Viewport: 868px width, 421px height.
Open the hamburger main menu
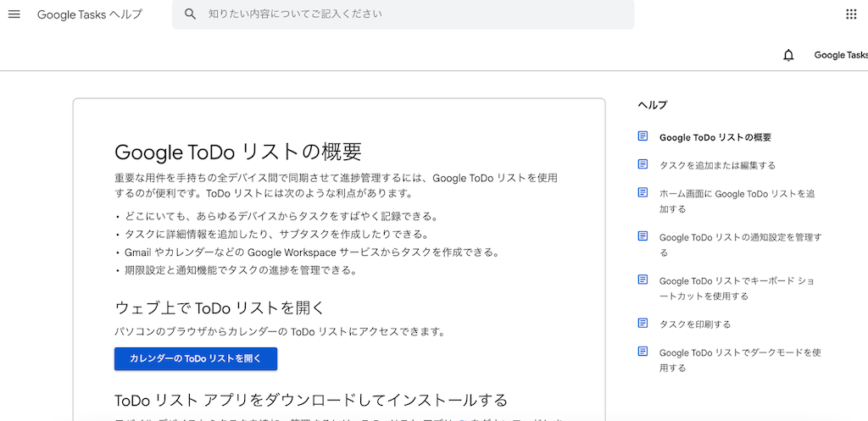pyautogui.click(x=14, y=14)
